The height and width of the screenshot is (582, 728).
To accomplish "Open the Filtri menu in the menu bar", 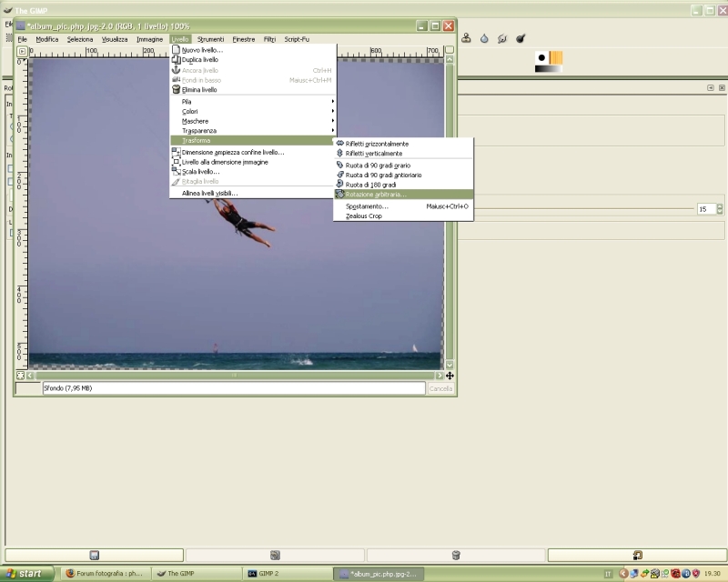I will pyautogui.click(x=269, y=40).
